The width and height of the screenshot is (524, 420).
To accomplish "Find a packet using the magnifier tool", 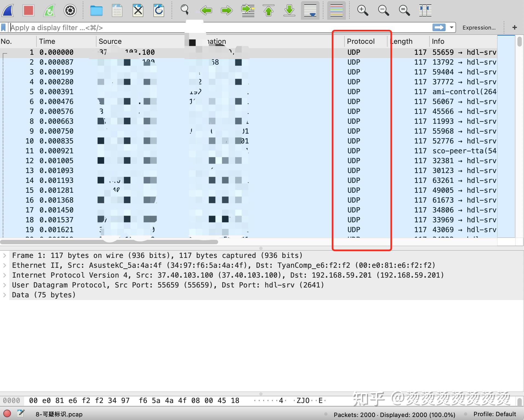I will coord(185,10).
